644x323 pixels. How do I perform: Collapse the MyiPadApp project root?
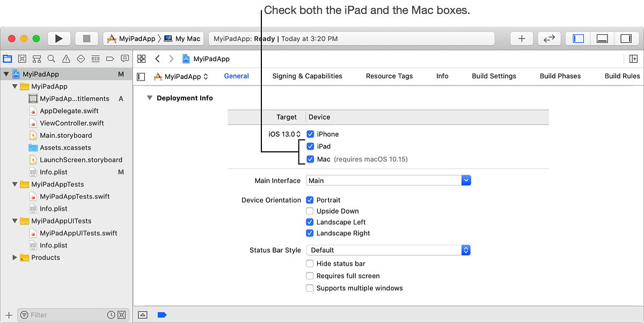(6, 74)
